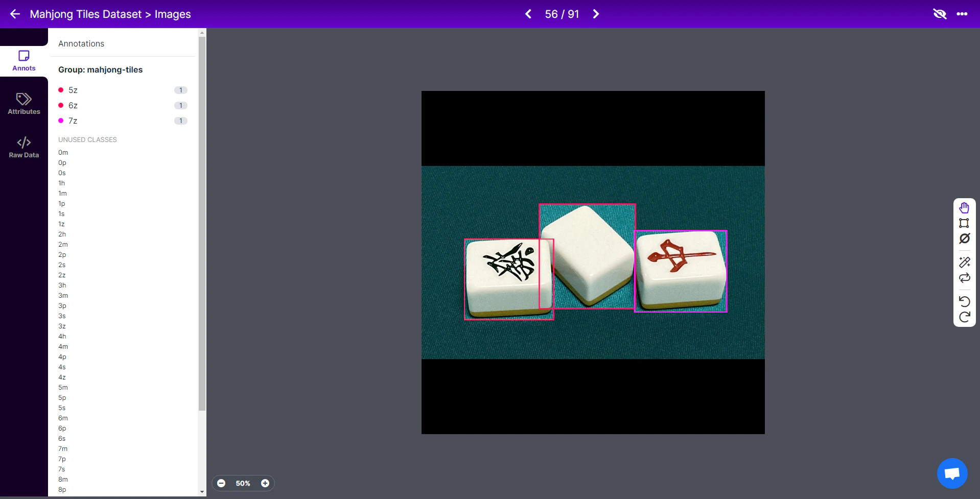Click the red dragon tile bounding box
Viewport: 980px width, 499px height.
click(x=681, y=271)
